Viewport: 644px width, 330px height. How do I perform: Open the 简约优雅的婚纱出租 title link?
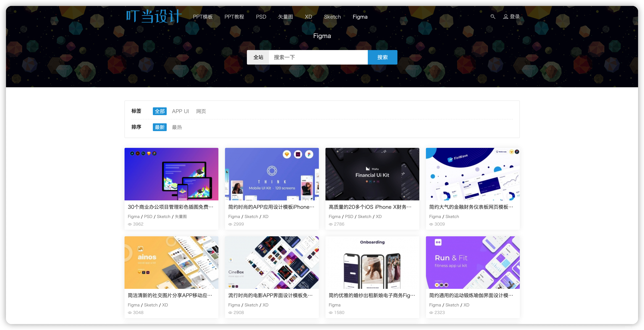[372, 295]
